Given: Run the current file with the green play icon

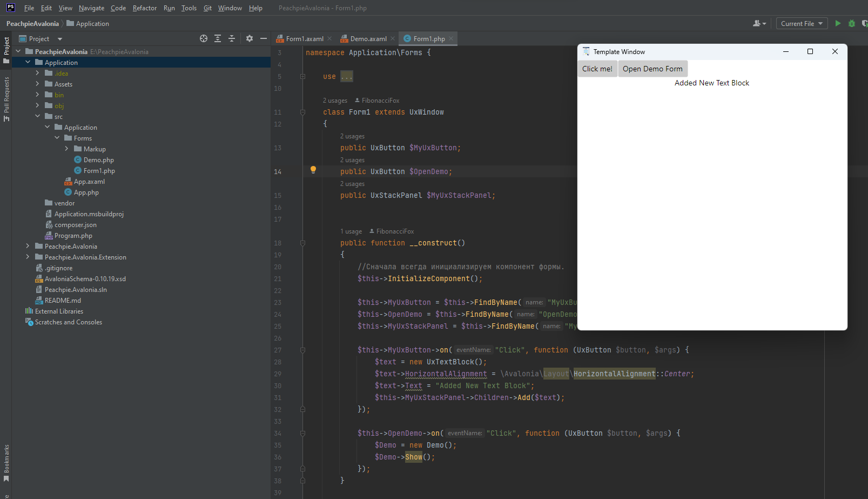Looking at the screenshot, I should pyautogui.click(x=838, y=23).
